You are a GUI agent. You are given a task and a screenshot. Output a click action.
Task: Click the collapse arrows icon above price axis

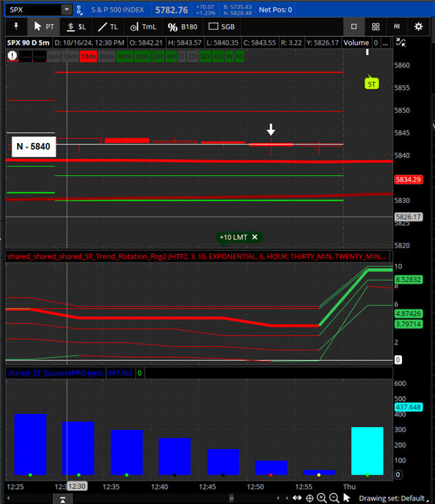click(401, 43)
